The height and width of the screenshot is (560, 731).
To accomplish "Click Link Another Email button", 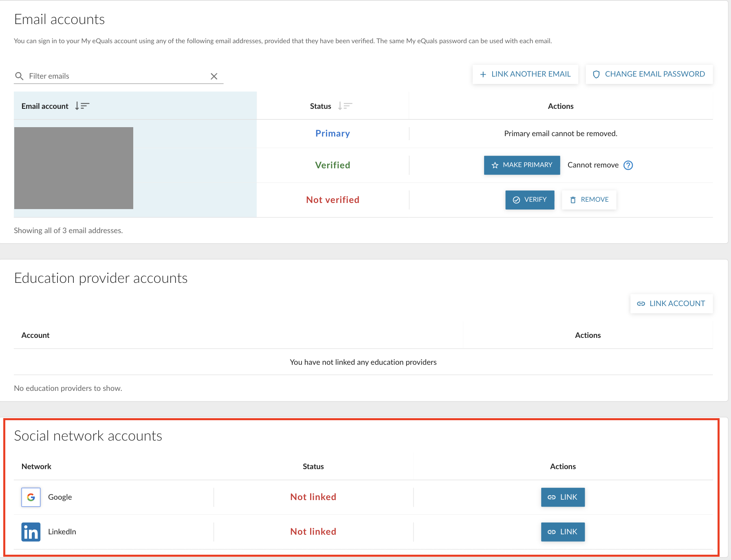I will (x=525, y=74).
